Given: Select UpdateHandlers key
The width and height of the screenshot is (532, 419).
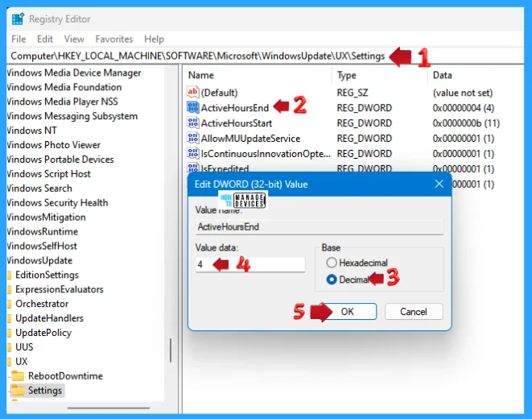Looking at the screenshot, I should (x=50, y=318).
